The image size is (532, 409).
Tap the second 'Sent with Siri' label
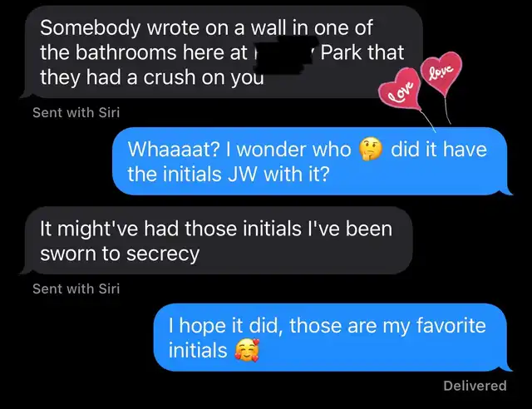pos(76,288)
